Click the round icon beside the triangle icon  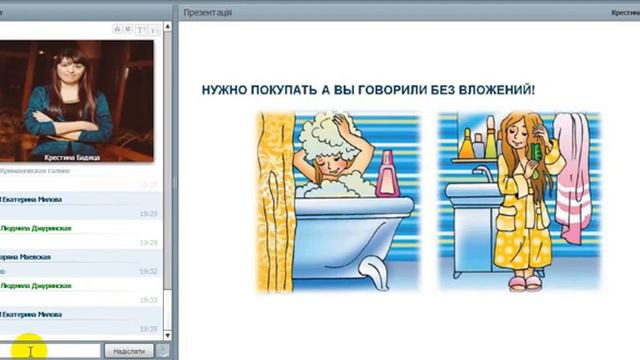coord(128,29)
